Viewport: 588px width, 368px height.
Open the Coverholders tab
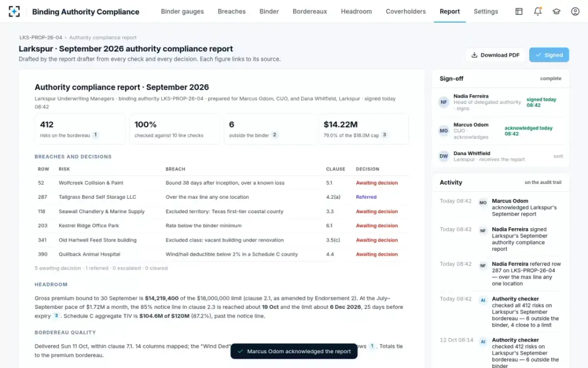click(406, 11)
